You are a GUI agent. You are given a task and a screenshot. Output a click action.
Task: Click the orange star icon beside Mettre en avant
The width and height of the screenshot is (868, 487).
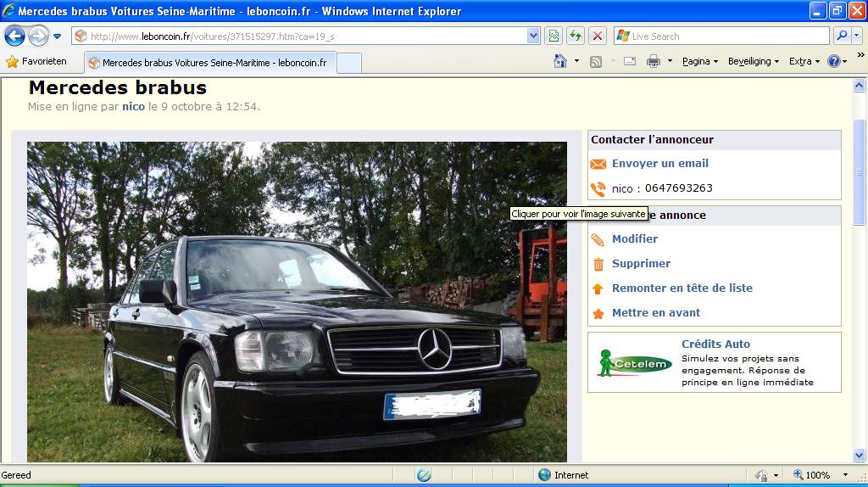click(598, 314)
